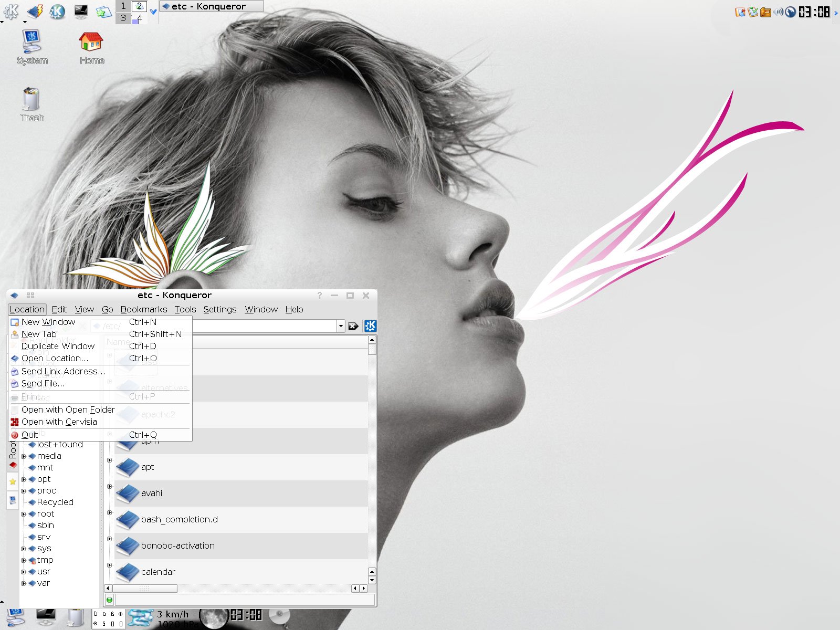Click the top panel digital clock

click(x=814, y=12)
